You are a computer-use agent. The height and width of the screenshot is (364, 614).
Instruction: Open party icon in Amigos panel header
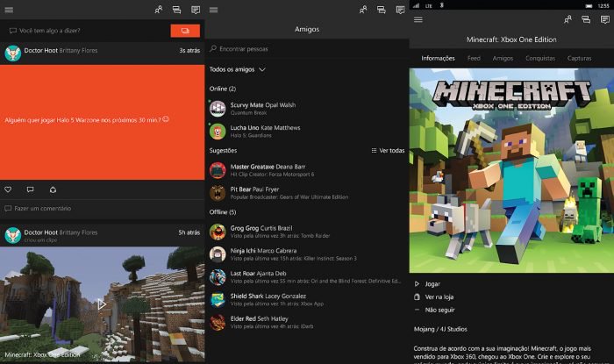[382, 10]
